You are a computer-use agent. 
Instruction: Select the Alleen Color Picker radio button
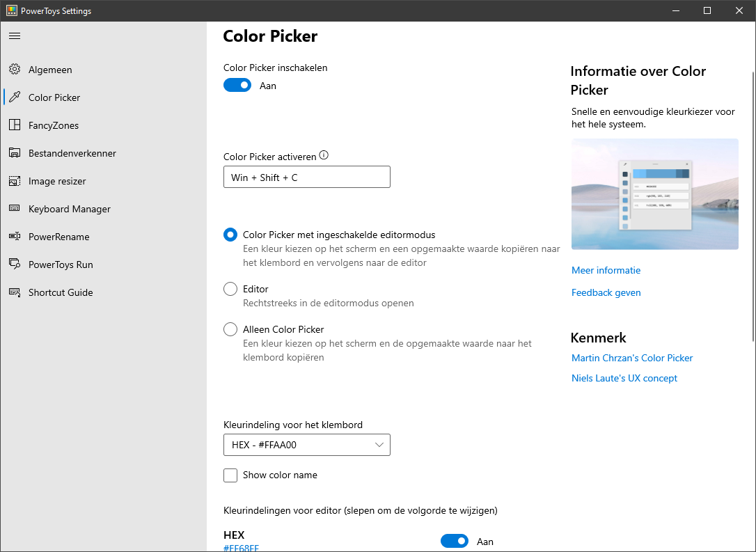coord(230,329)
